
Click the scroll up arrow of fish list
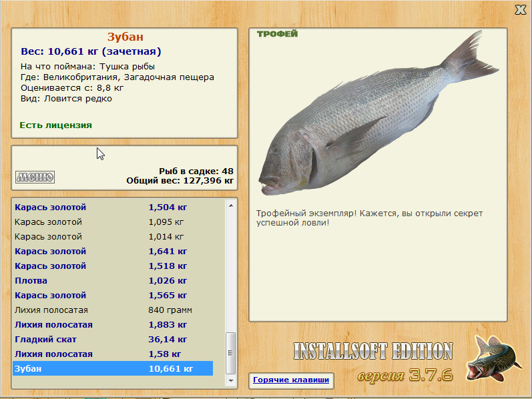[x=231, y=206]
